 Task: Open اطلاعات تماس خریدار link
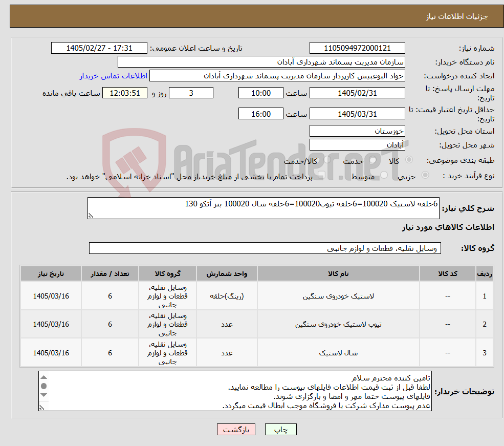114,76
